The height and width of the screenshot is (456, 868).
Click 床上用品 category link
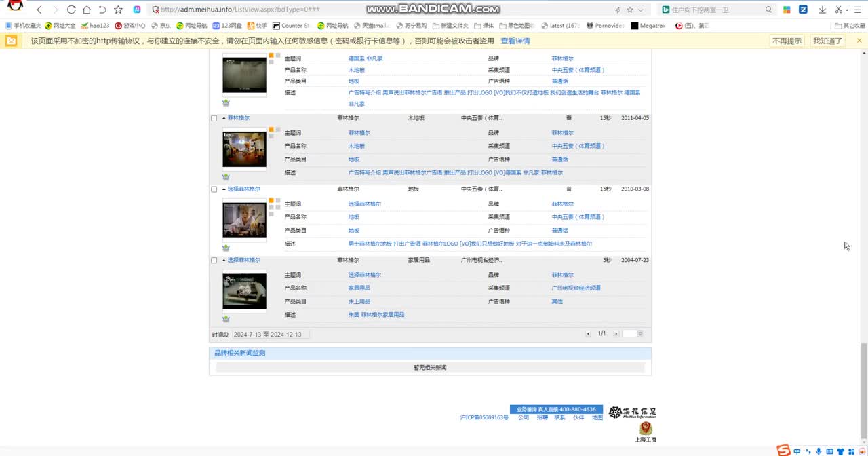359,301
